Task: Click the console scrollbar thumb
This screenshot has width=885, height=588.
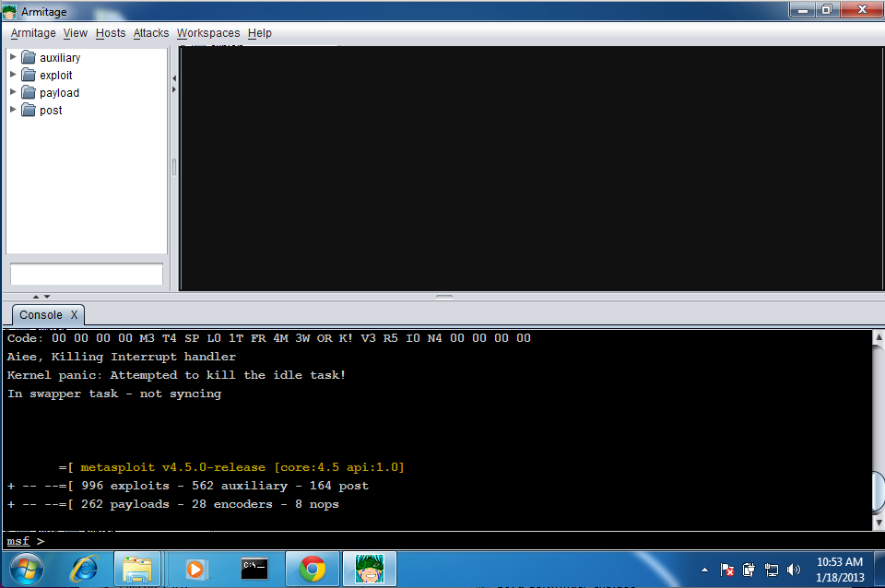Action: tap(879, 491)
